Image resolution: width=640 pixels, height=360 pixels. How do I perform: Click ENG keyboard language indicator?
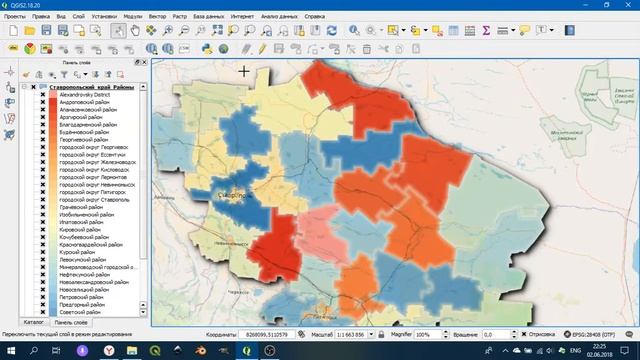(575, 351)
